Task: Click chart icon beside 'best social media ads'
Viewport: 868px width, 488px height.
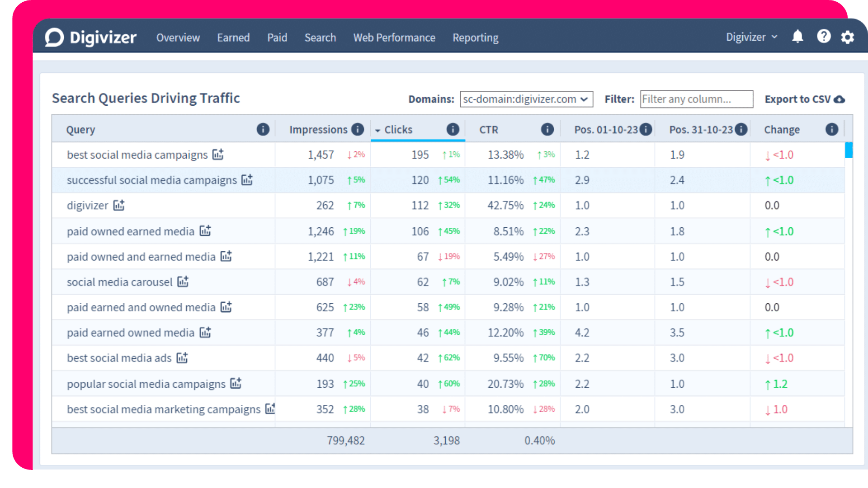Action: [x=182, y=357]
